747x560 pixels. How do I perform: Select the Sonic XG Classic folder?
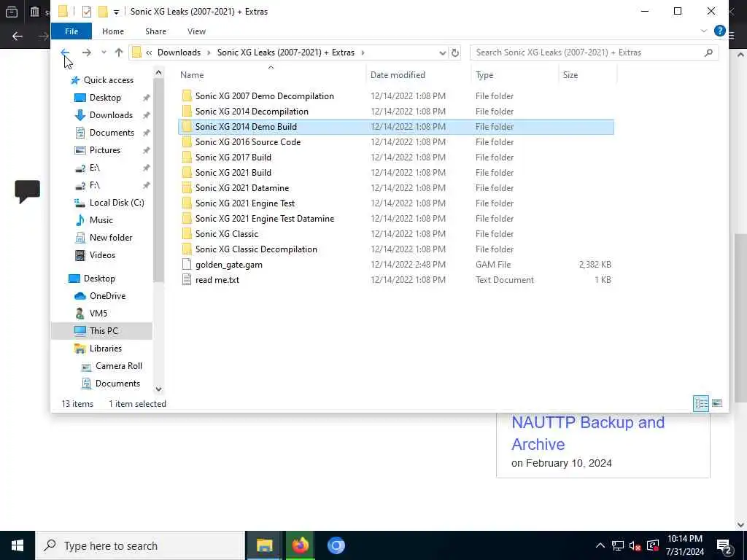click(227, 234)
